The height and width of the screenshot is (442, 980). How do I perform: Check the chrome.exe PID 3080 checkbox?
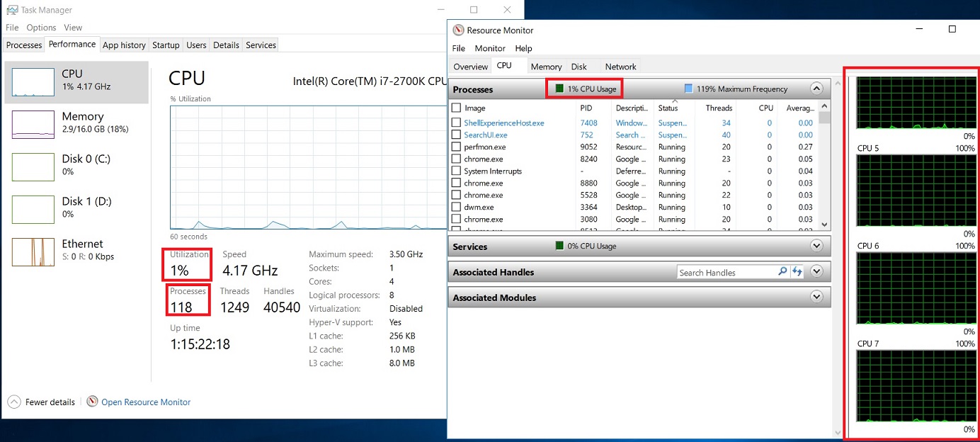(x=456, y=220)
